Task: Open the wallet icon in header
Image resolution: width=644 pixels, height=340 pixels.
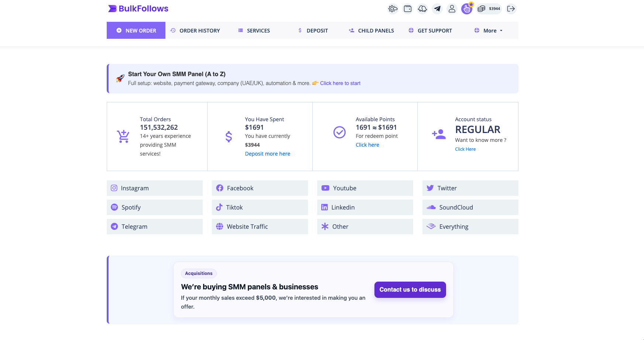Action: pyautogui.click(x=408, y=9)
